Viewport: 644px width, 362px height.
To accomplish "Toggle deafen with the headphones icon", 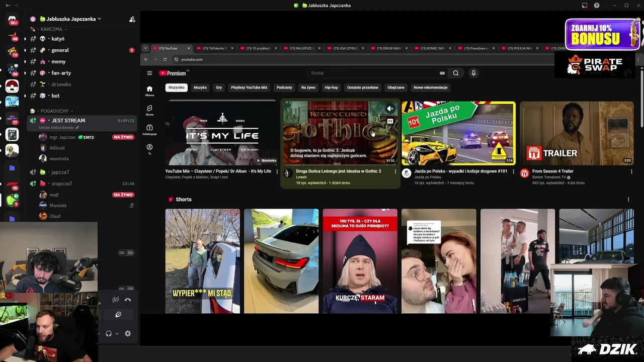I will tap(109, 333).
